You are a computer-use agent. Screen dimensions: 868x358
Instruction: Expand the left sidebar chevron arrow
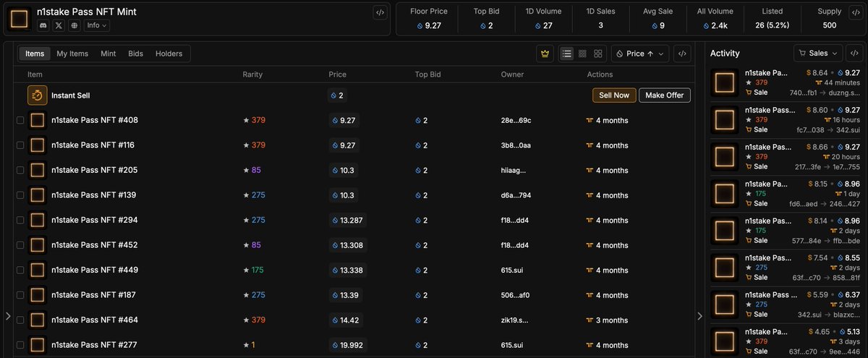(8, 316)
